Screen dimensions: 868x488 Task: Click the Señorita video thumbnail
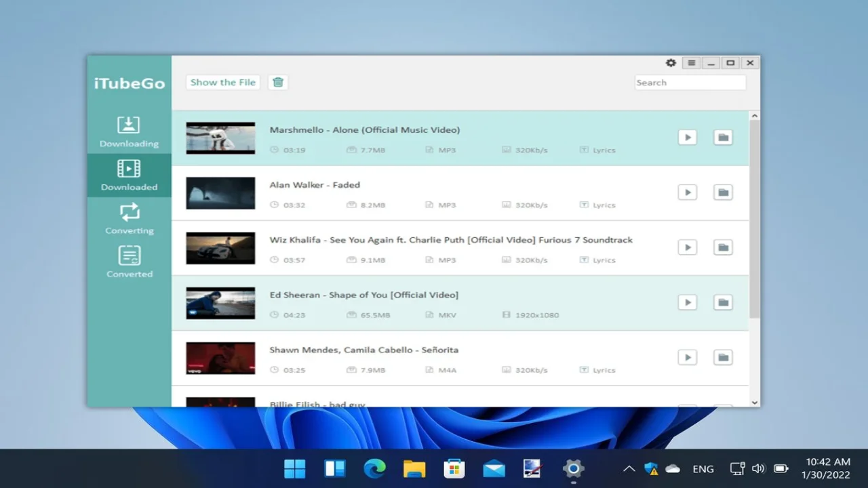click(220, 358)
